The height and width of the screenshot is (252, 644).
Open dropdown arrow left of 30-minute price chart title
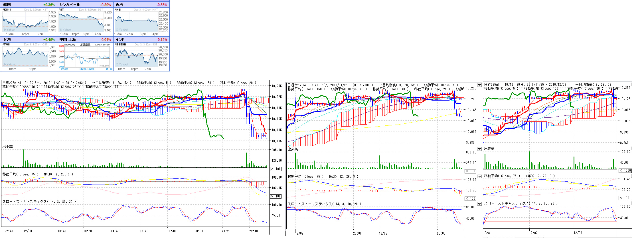tap(479, 85)
